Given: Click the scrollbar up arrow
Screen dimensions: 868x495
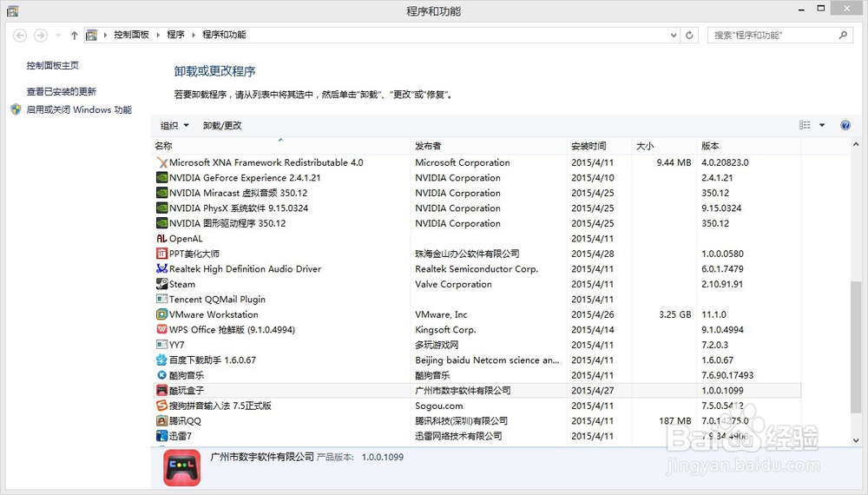Looking at the screenshot, I should tap(856, 144).
